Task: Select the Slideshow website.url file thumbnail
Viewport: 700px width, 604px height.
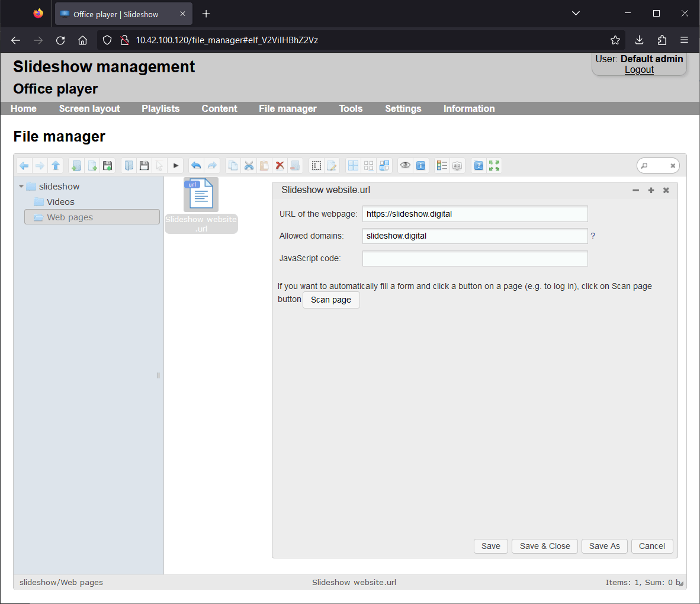Action: click(x=201, y=194)
